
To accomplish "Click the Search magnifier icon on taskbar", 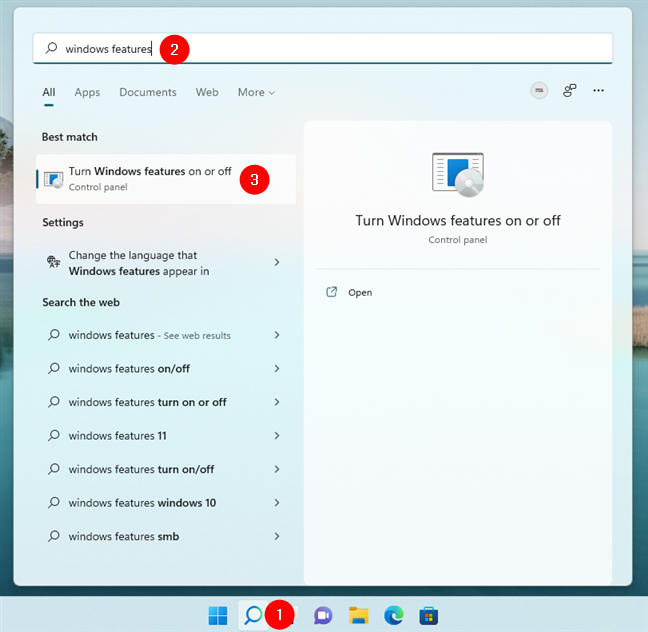I will tap(253, 615).
